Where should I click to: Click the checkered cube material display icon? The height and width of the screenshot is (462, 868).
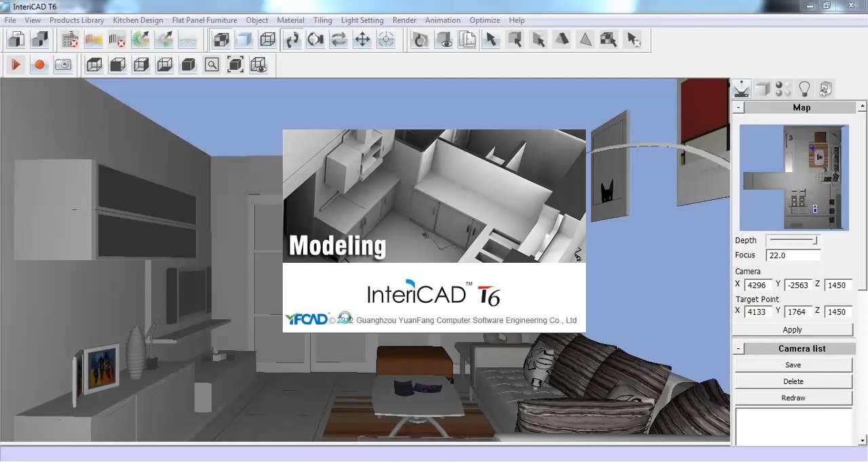pyautogui.click(x=222, y=40)
